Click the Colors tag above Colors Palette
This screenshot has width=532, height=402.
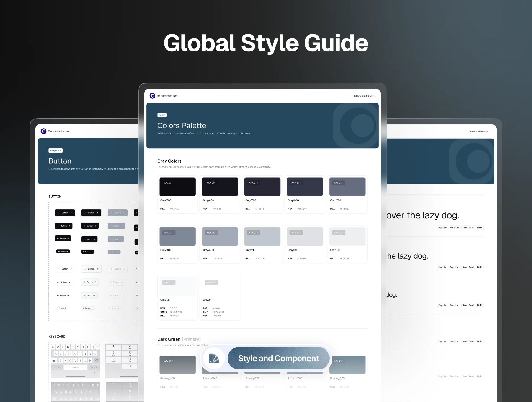(162, 115)
